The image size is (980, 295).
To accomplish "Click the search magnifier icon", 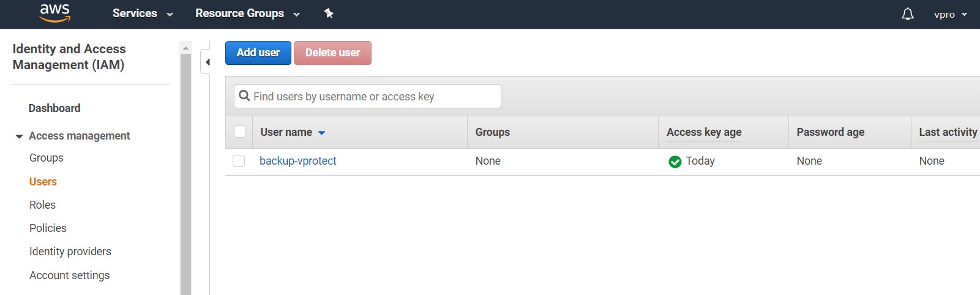I will pos(244,96).
